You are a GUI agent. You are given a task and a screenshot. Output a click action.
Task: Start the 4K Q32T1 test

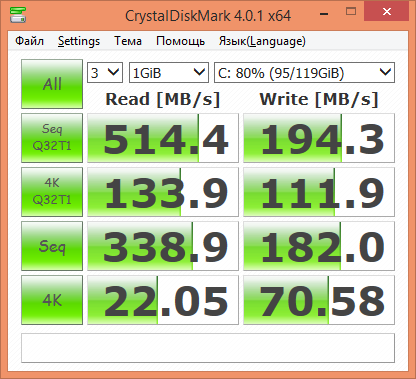click(52, 192)
